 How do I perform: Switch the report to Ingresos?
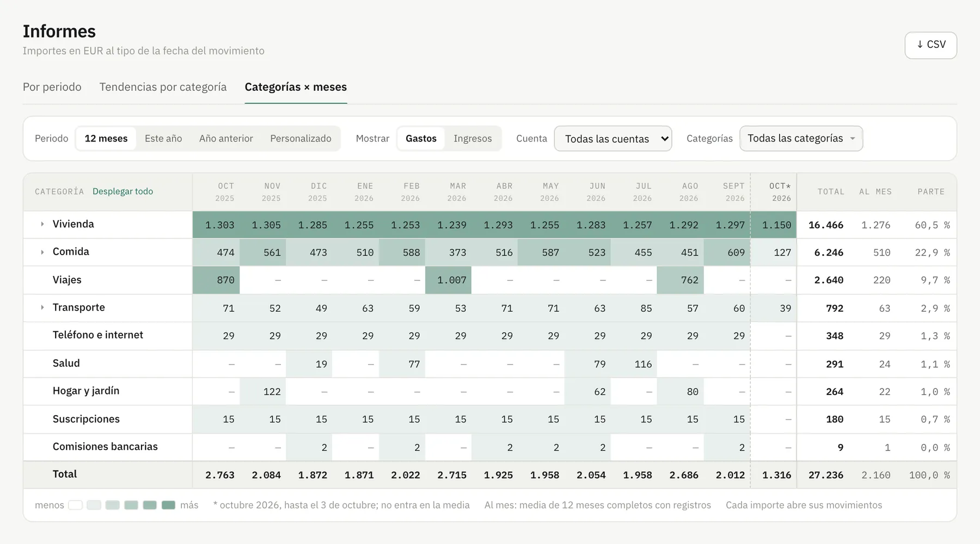473,139
